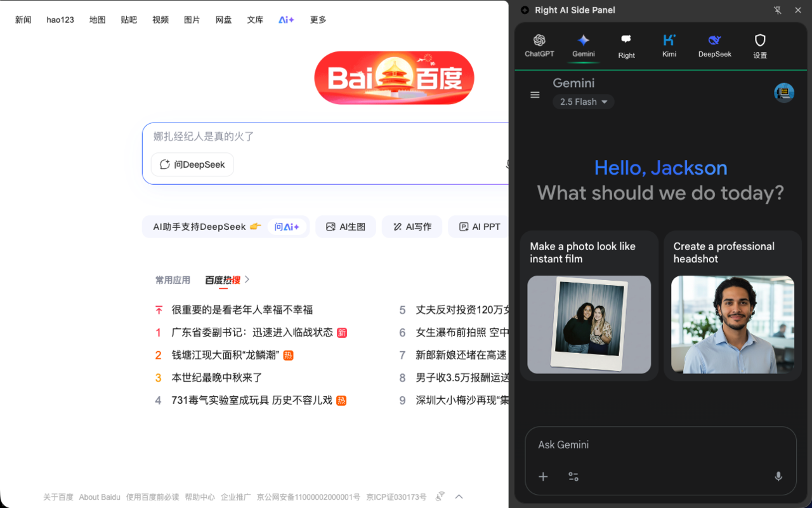Switch to the ChatGPT tab in side panel

tap(539, 46)
